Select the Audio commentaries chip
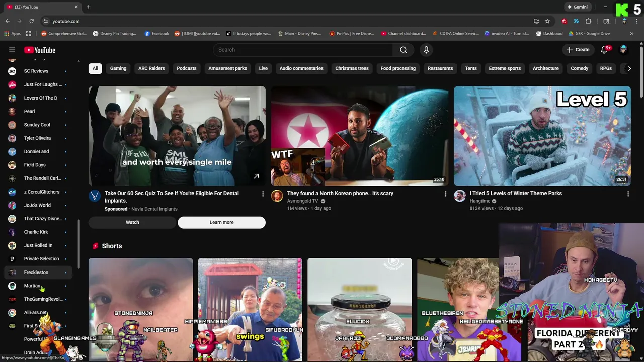644x362 pixels. coord(301,68)
